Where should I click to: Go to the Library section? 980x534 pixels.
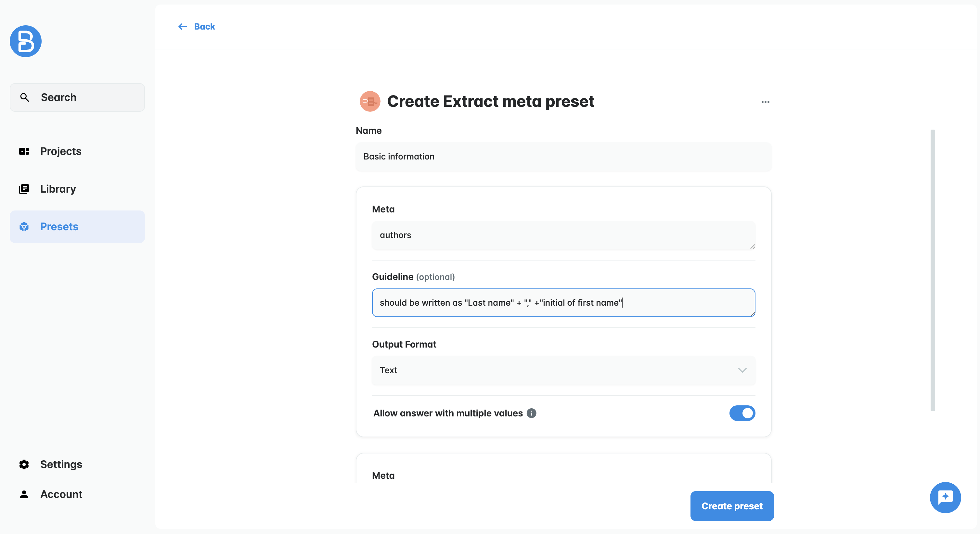coord(58,189)
